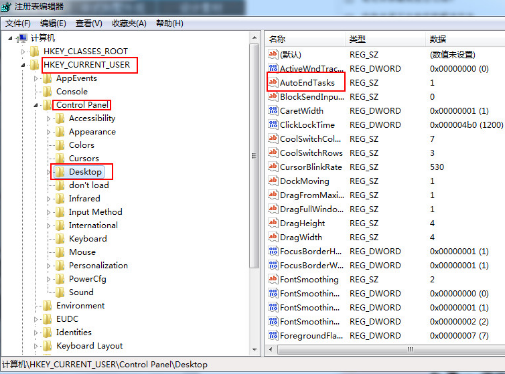Click the Colors folder icon
The image size is (505, 374).
click(60, 145)
